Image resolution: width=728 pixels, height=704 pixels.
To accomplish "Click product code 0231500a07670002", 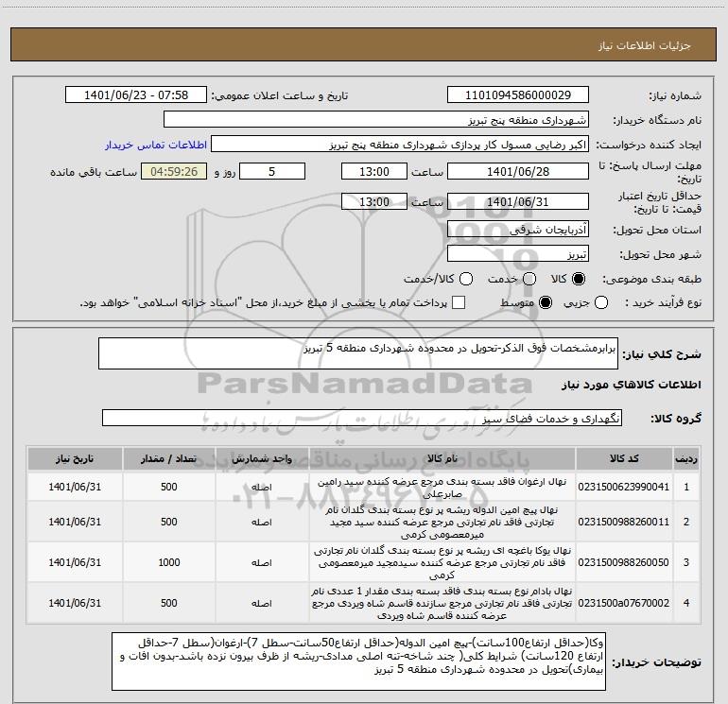I will 624,603.
